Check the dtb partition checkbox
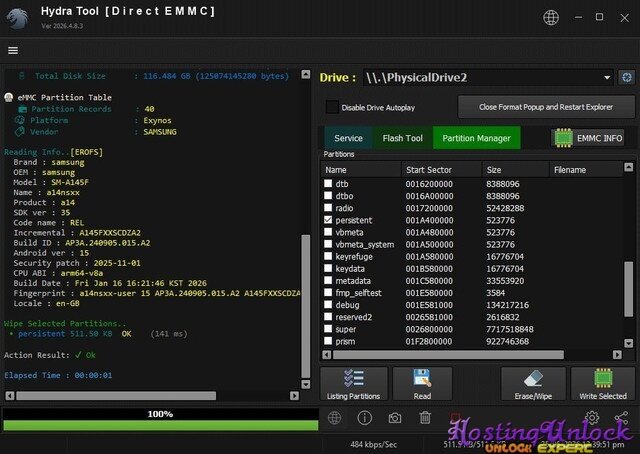640x454 pixels. tap(328, 183)
